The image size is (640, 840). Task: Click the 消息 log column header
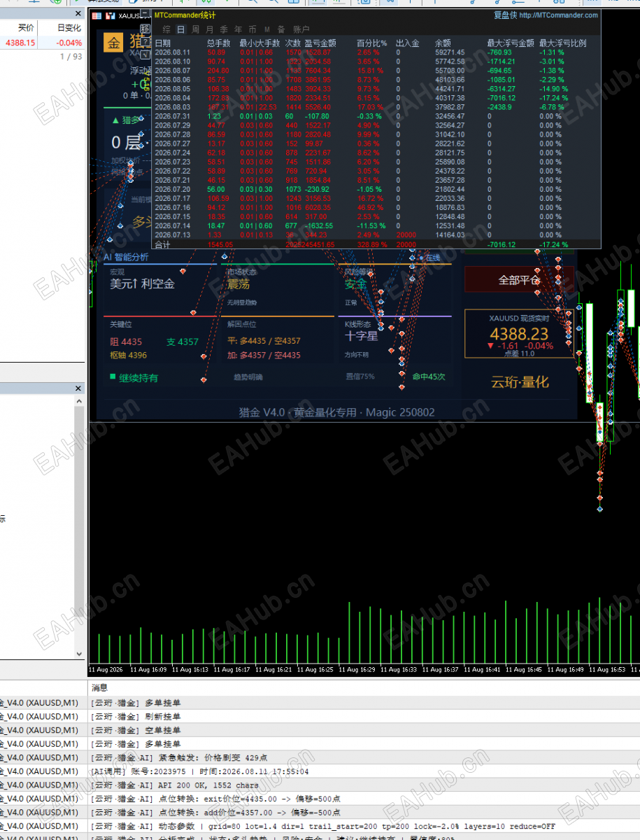[101, 688]
